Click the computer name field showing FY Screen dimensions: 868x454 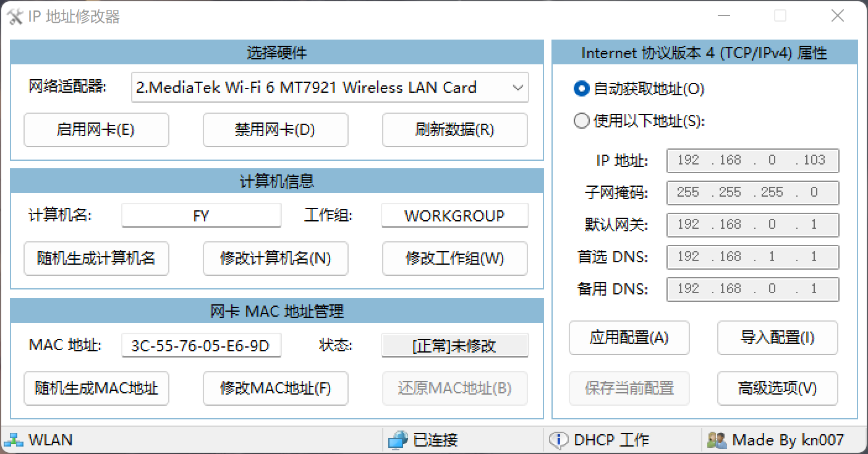(201, 216)
